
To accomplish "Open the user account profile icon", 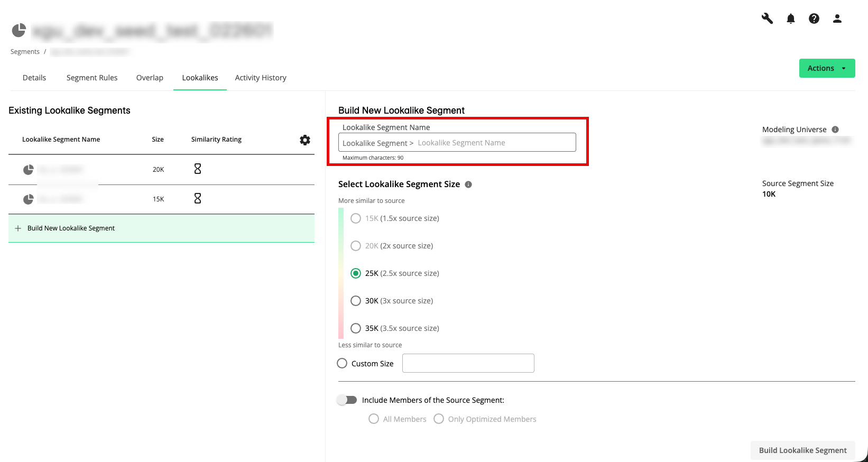I will pyautogui.click(x=837, y=19).
